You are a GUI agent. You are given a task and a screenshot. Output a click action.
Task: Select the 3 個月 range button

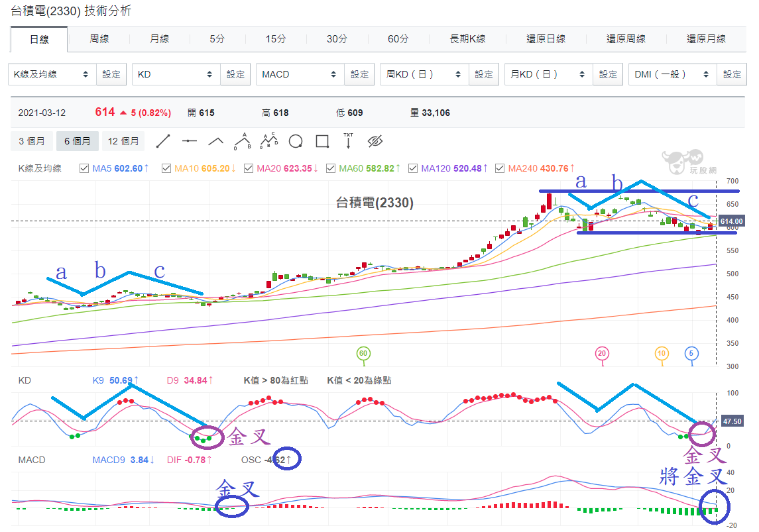tap(31, 141)
